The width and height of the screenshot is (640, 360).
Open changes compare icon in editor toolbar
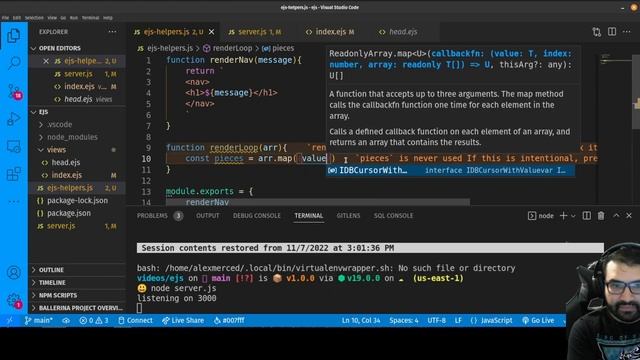597,32
